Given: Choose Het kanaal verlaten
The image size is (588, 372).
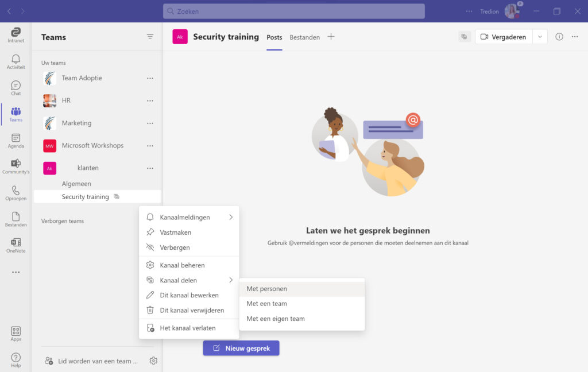Looking at the screenshot, I should [x=189, y=328].
